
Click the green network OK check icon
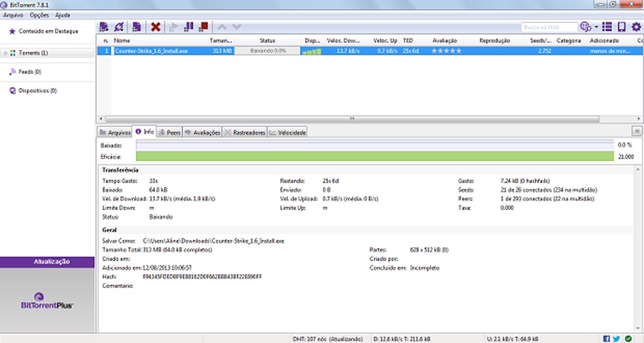click(628, 339)
